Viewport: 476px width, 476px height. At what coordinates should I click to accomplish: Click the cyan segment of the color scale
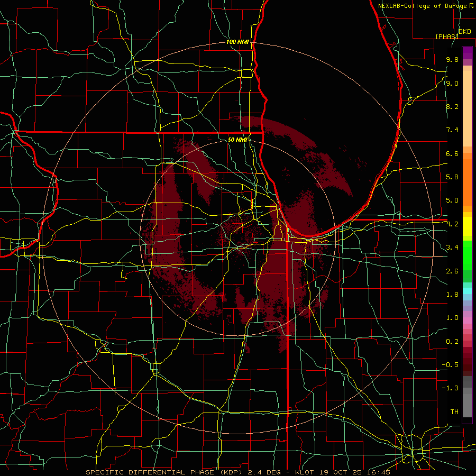[467, 291]
